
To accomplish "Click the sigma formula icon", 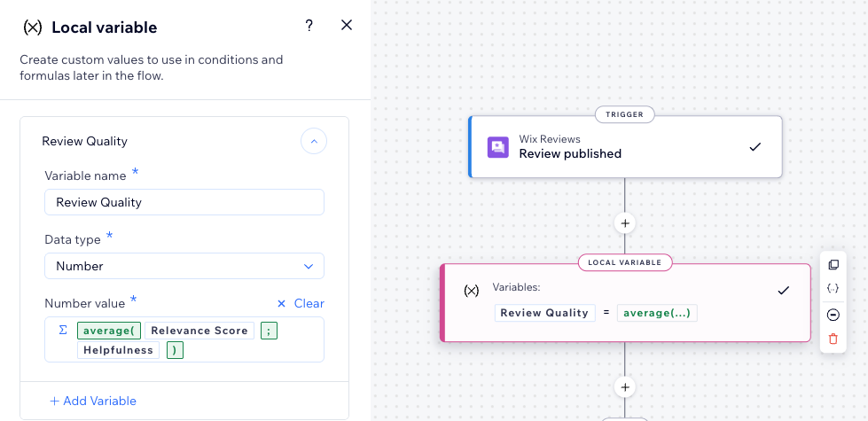I will pyautogui.click(x=63, y=330).
